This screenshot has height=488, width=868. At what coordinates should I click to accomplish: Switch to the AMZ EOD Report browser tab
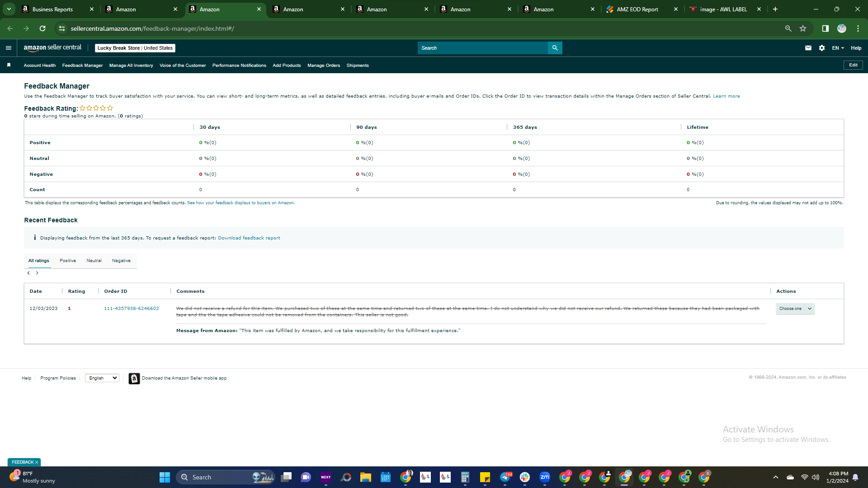pyautogui.click(x=642, y=9)
